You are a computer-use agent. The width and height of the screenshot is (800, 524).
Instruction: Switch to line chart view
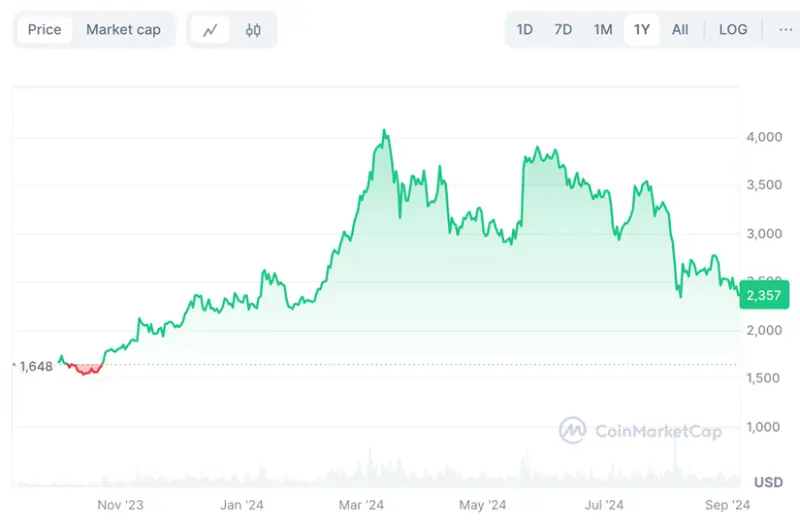[210, 30]
